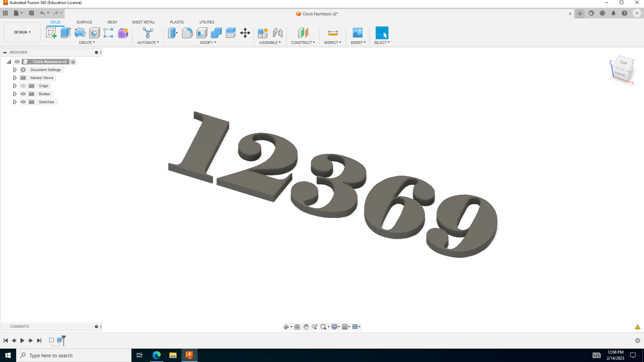Open Fusion 360 from the taskbar
The width and height of the screenshot is (644, 362).
tap(190, 355)
